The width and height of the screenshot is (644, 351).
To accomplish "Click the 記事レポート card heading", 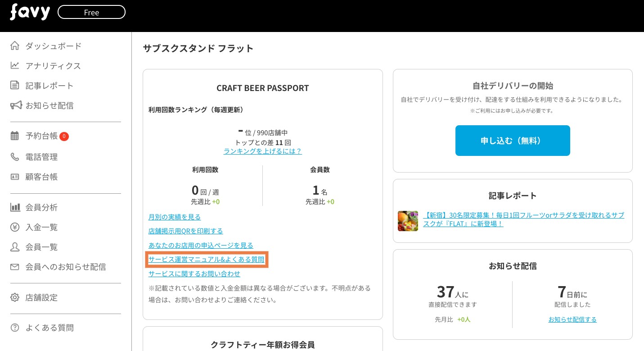I will coord(513,196).
